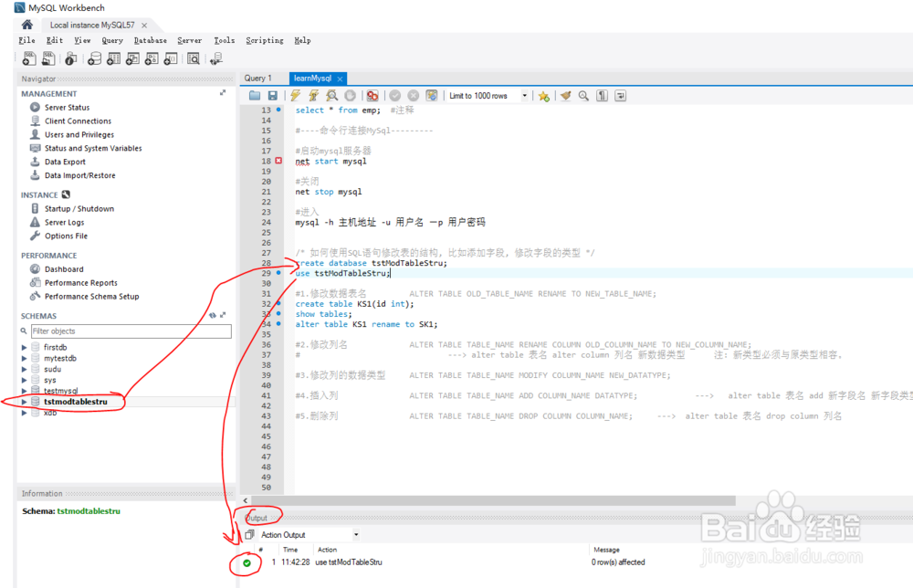Viewport: 913px width, 588px height.
Task: Open Options File
Action: coord(66,236)
